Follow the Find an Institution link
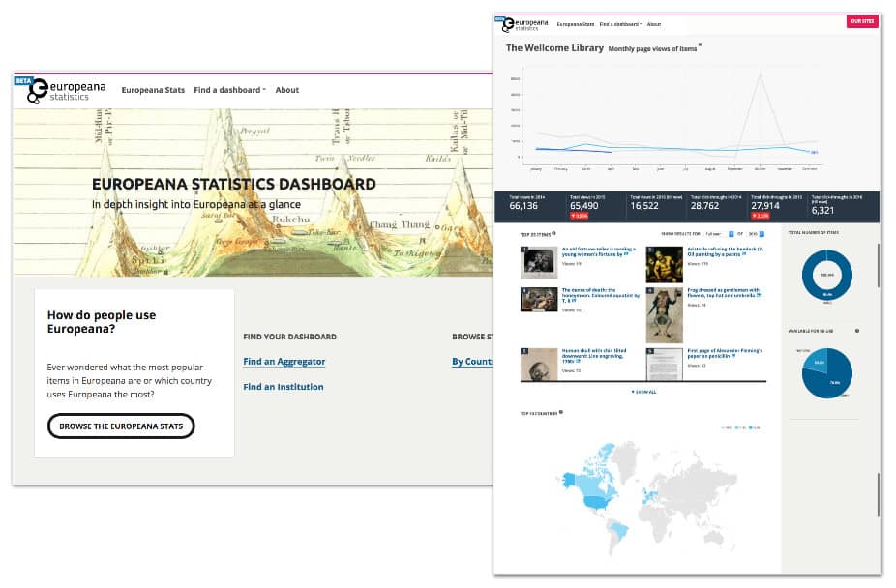Screen dimensions: 896x588 [x=284, y=387]
